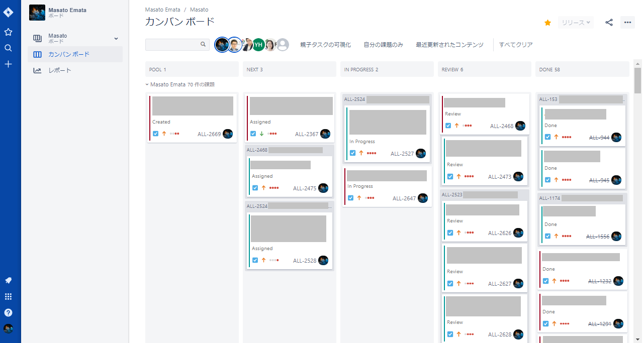Open the app switcher grid icon

(x=8, y=296)
